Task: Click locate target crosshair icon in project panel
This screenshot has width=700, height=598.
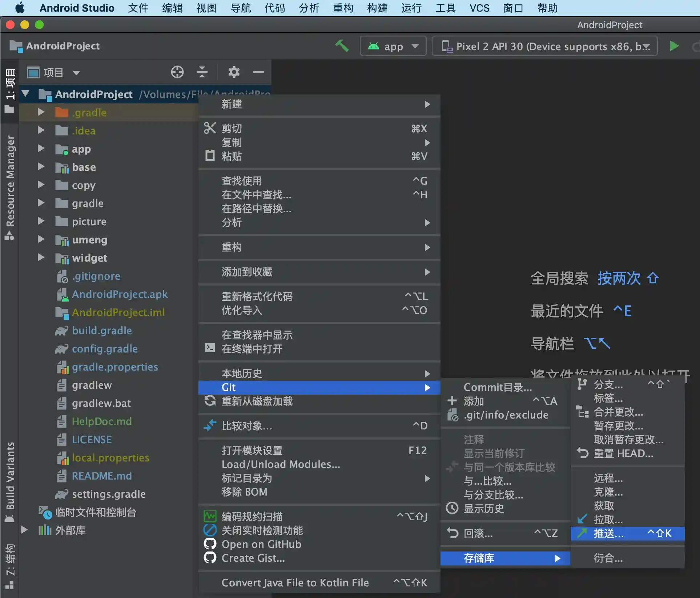Action: pyautogui.click(x=177, y=72)
